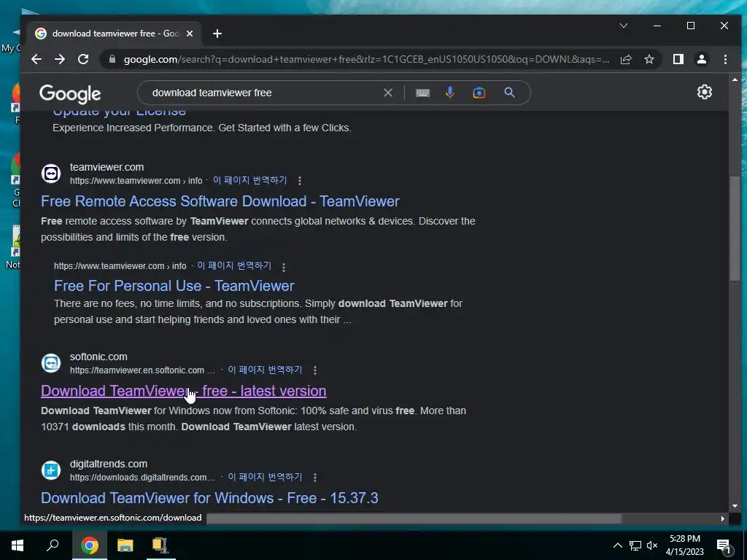747x560 pixels.
Task: Click the horizontal scroll right arrow
Action: [723, 518]
